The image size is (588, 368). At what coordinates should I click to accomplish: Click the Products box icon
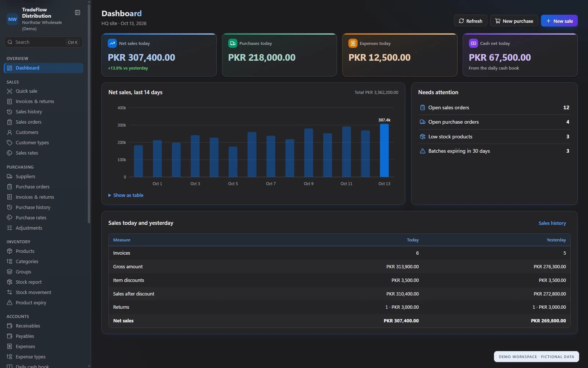click(x=10, y=251)
